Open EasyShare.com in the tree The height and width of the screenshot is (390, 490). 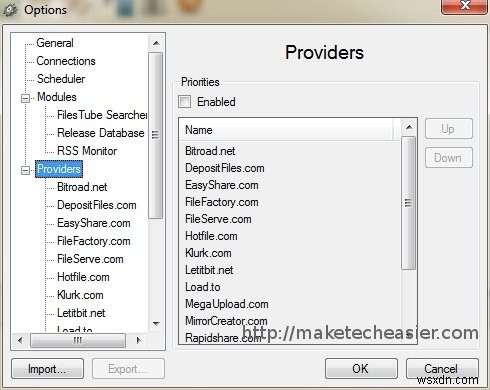coord(94,223)
